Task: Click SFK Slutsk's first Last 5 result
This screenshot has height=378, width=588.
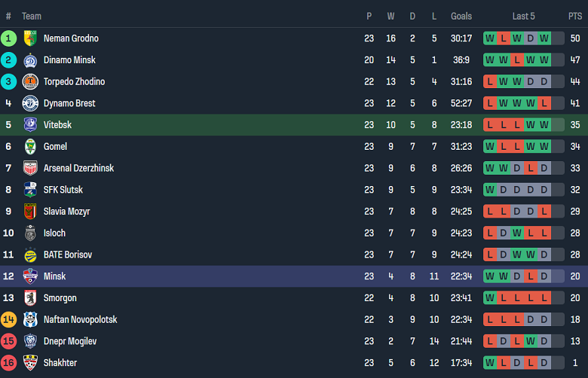Action: coord(490,190)
